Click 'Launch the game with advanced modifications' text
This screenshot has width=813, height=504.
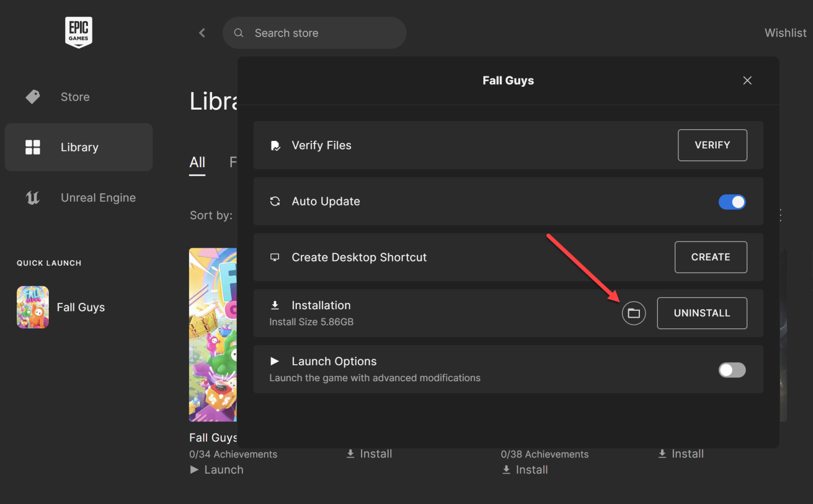(375, 378)
